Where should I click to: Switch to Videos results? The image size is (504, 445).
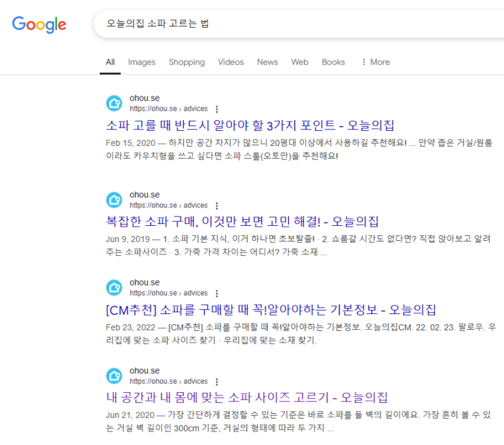231,62
